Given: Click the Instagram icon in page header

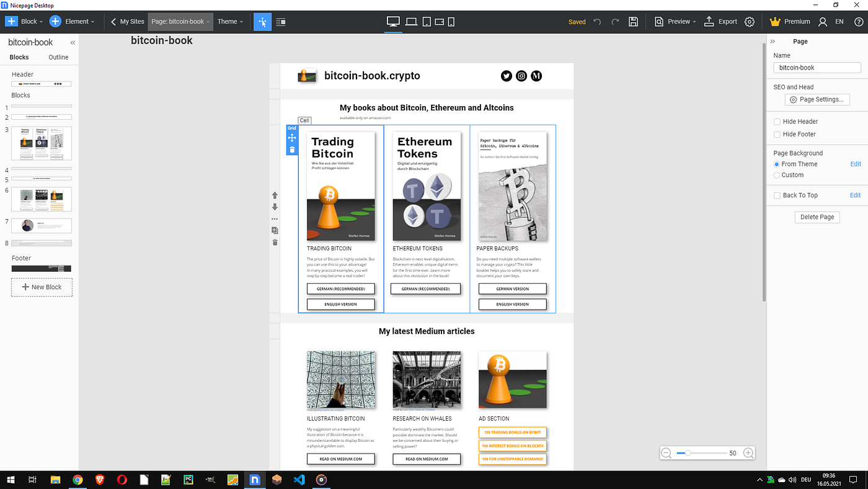Looking at the screenshot, I should click(x=521, y=76).
